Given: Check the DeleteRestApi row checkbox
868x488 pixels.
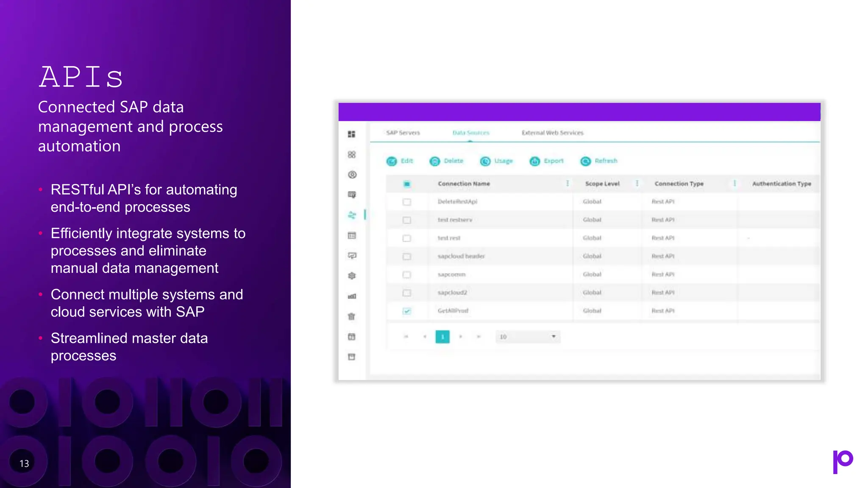Looking at the screenshot, I should [407, 202].
